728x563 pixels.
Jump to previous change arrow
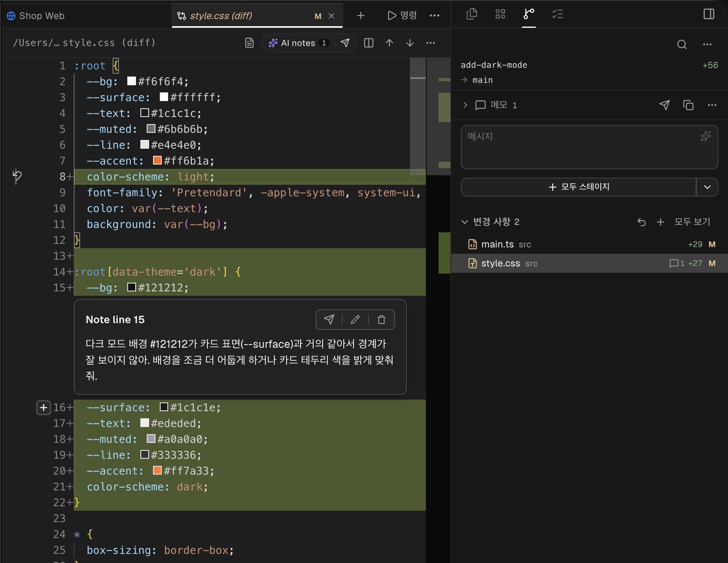coord(389,43)
